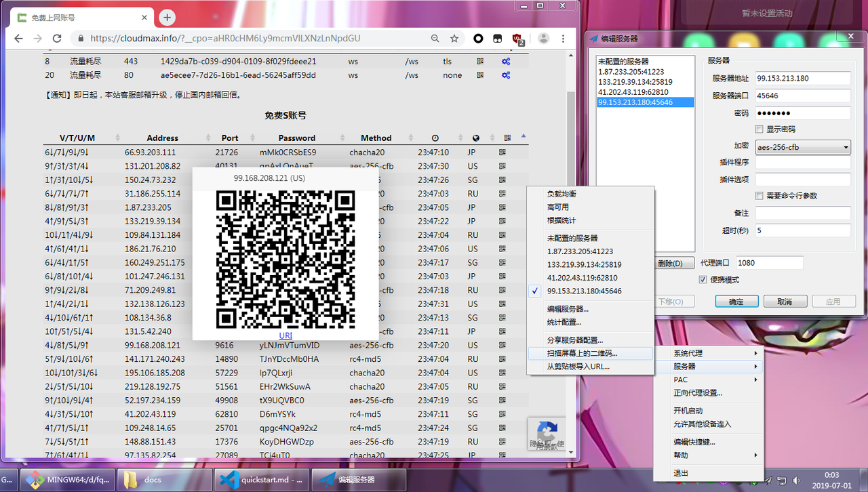The width and height of the screenshot is (868, 492).
Task: Show QR code for 31.186.255.114 row
Action: (502, 194)
